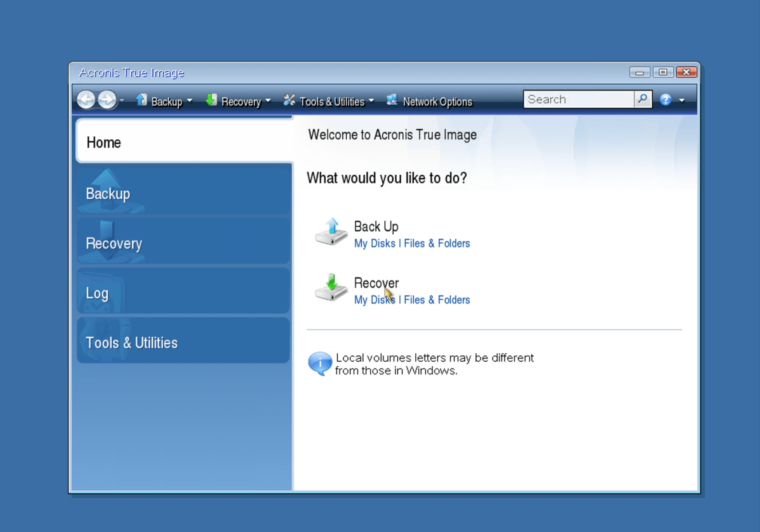760x532 pixels.
Task: Click the Recover disk icon
Action: 331,288
